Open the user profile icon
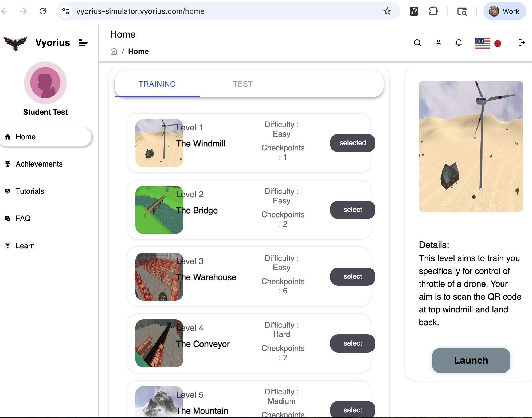Viewport: 532px width, 418px height. pos(438,43)
